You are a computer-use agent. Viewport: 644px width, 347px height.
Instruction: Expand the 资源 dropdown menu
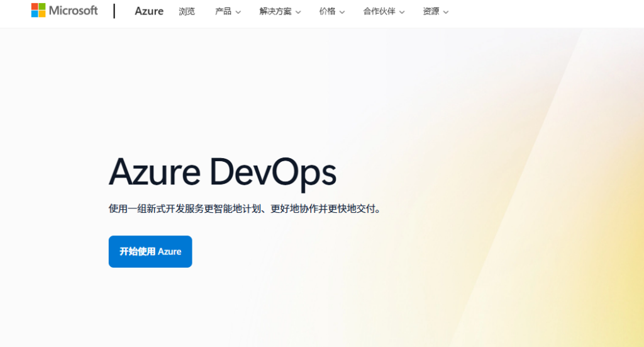pos(436,11)
